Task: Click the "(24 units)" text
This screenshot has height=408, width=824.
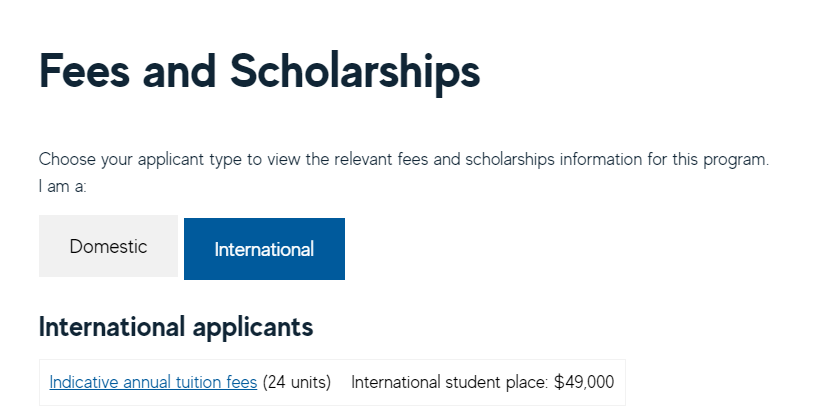Action: 296,382
